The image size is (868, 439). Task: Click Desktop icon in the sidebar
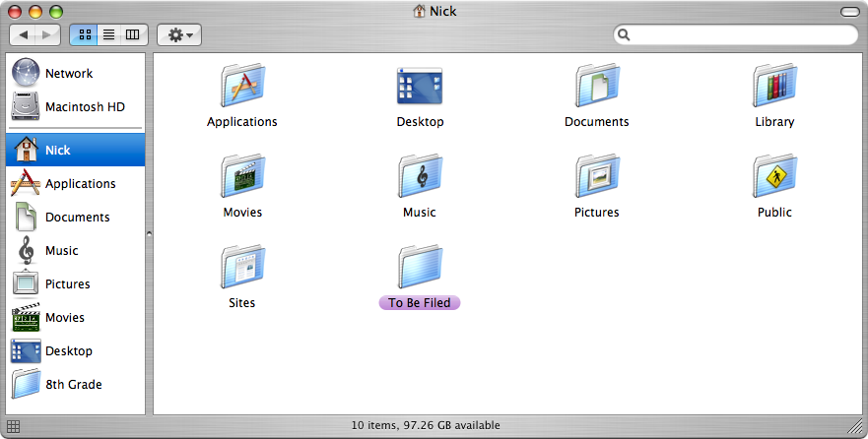[x=26, y=351]
